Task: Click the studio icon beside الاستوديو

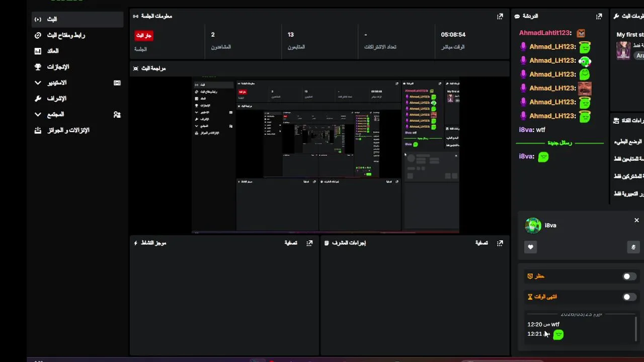Action: pyautogui.click(x=117, y=83)
